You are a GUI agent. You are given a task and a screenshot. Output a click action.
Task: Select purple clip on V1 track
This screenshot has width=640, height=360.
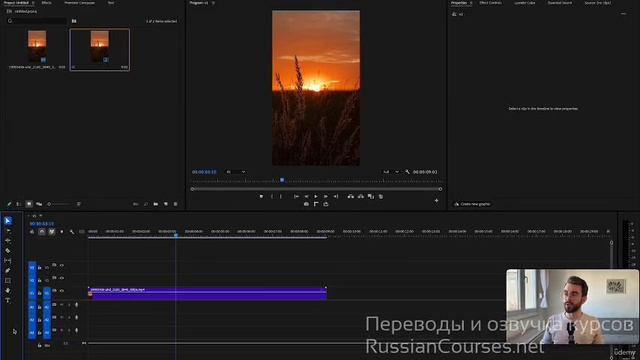pos(207,294)
